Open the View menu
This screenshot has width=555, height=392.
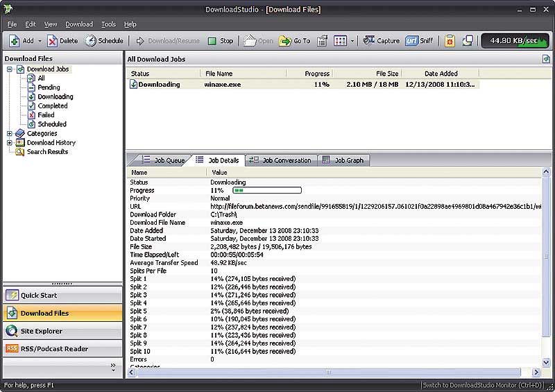[x=51, y=24]
